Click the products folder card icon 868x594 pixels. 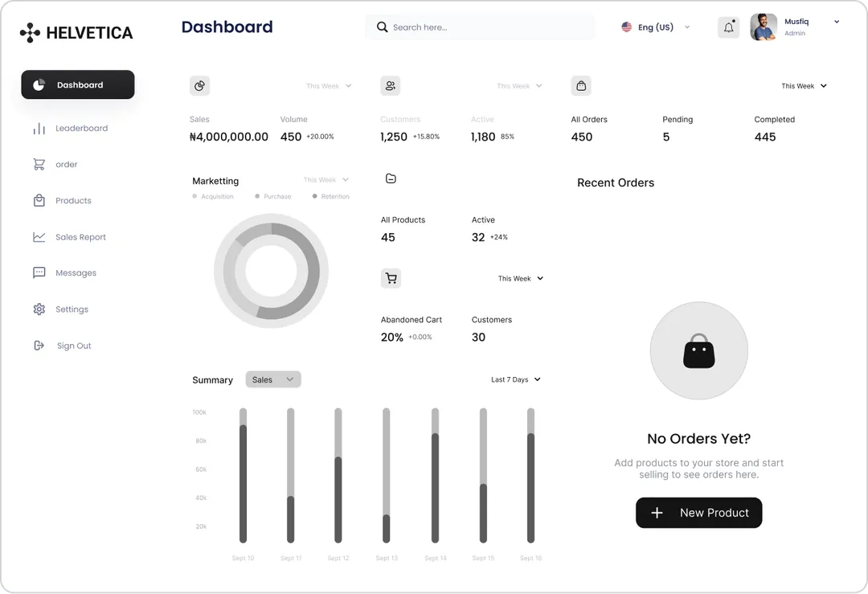coord(391,178)
